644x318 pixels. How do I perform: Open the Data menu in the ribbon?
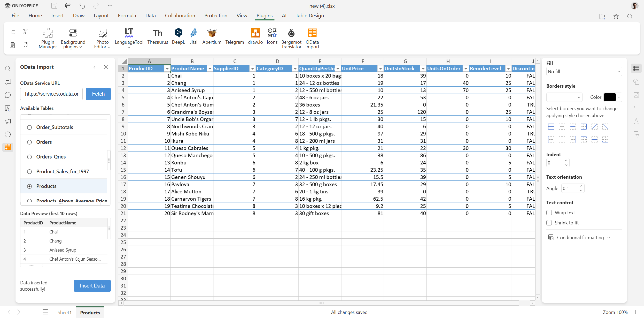[x=150, y=16]
